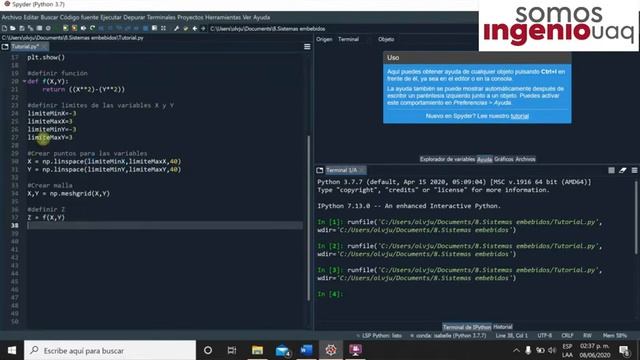Click browse tabs icon beside Terminal 1/A
The image size is (640, 360).
320,170
